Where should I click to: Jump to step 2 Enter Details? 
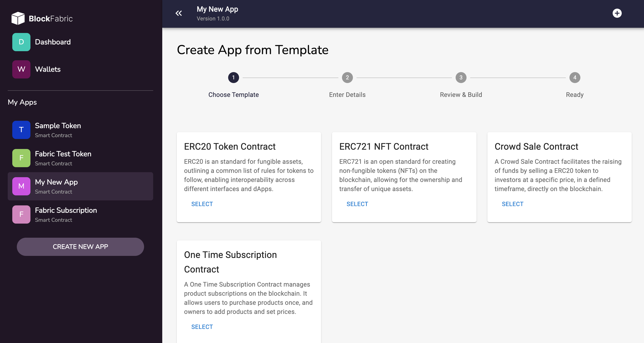pos(347,78)
